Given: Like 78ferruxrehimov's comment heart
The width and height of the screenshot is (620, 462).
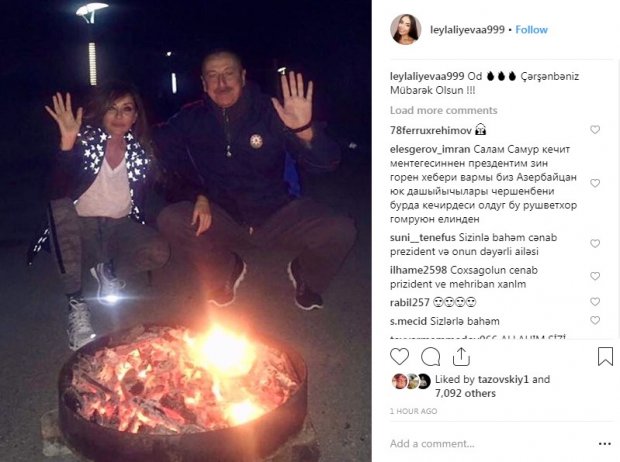Looking at the screenshot, I should coord(595,130).
